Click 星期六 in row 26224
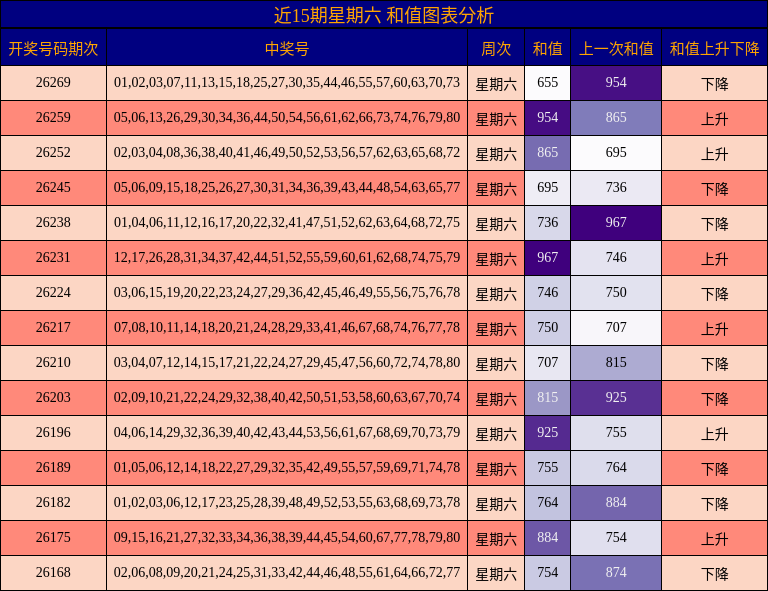Screen dimensions: 768x591 coord(496,294)
